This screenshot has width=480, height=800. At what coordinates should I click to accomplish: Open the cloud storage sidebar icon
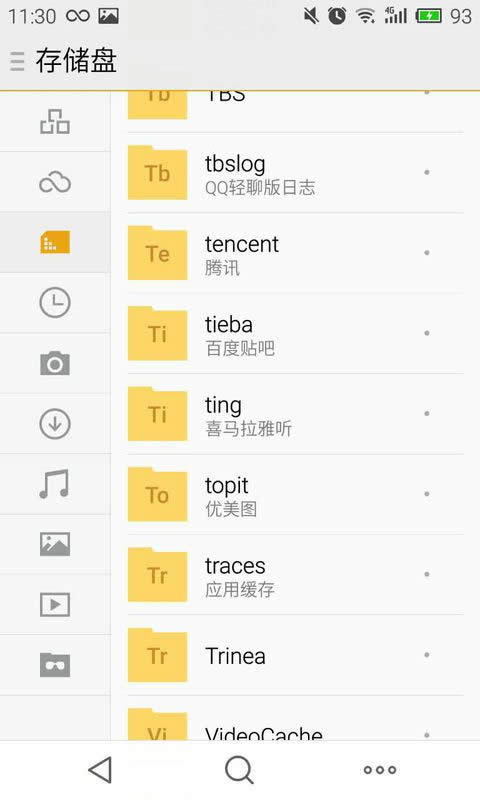pyautogui.click(x=55, y=182)
